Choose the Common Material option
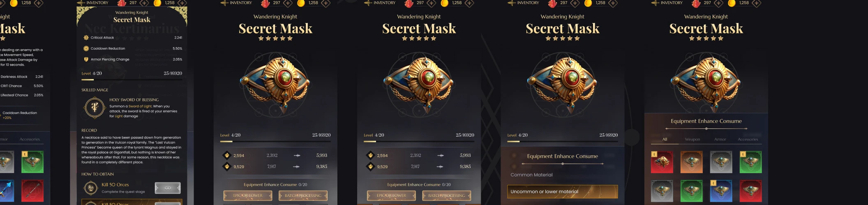This screenshot has height=205, width=868. pyautogui.click(x=531, y=175)
